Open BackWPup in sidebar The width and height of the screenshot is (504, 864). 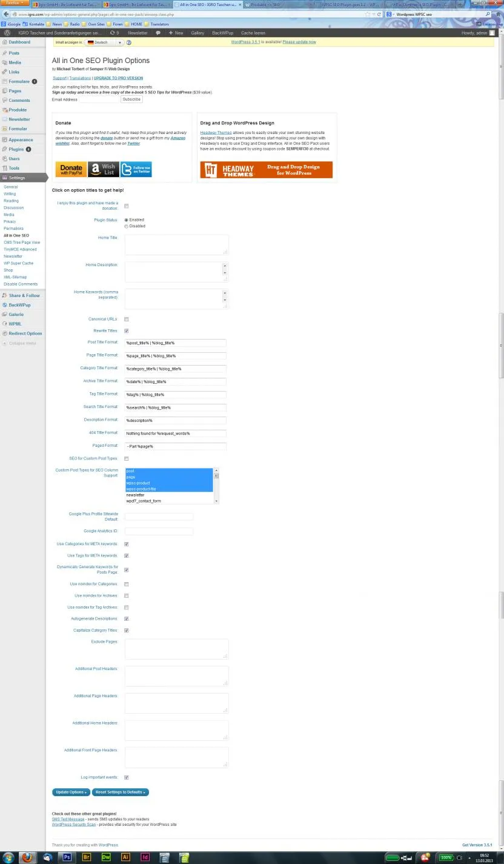pos(19,305)
